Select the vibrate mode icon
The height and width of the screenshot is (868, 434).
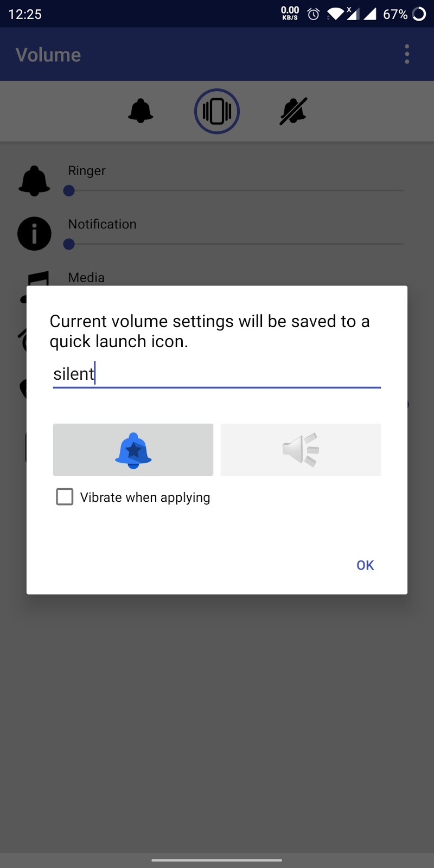[217, 111]
